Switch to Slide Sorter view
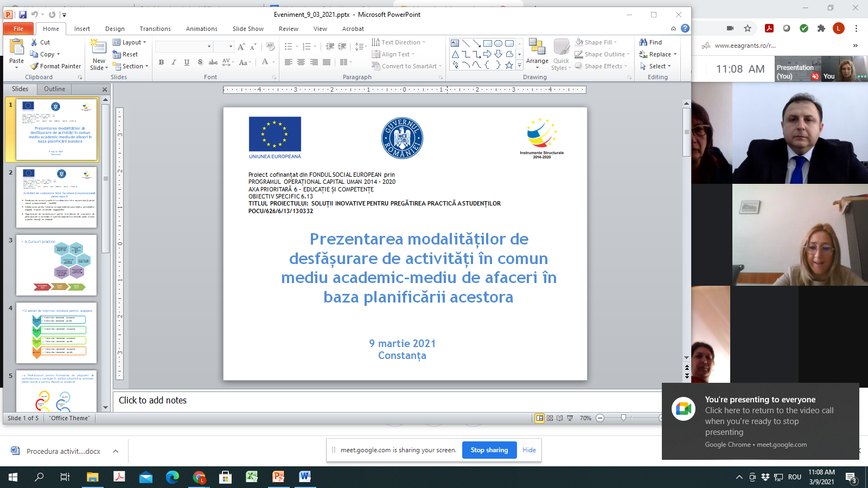Viewport: 868px width, 488px height. coord(550,418)
